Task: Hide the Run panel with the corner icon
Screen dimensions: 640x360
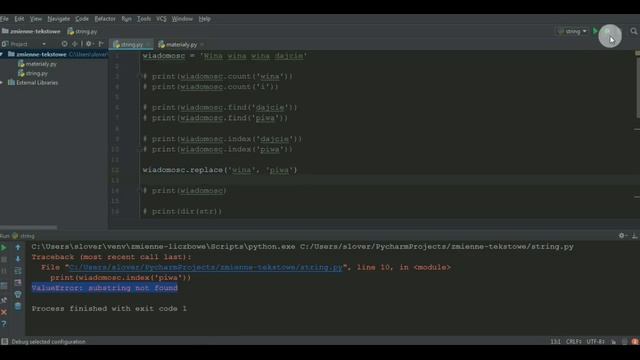Action: [634, 236]
